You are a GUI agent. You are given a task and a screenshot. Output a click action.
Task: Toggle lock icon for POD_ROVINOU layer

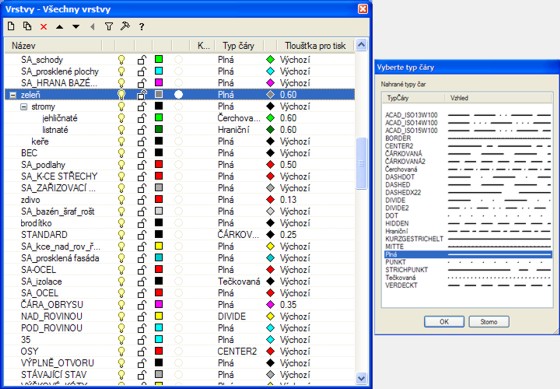coord(142,328)
